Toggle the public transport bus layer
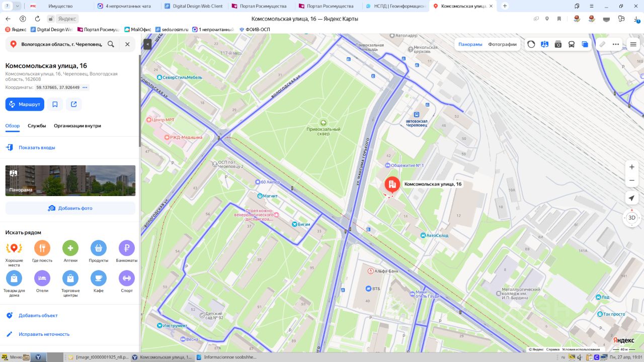644x362 pixels. click(x=572, y=44)
